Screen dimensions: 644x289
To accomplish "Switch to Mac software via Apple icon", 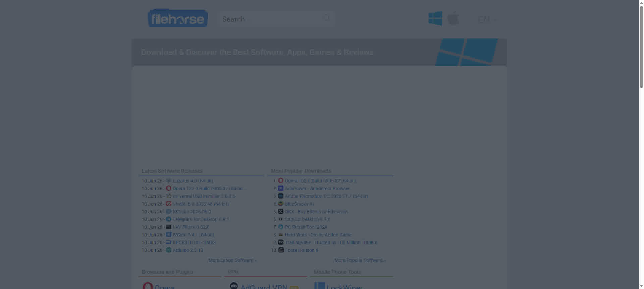I will pyautogui.click(x=453, y=18).
